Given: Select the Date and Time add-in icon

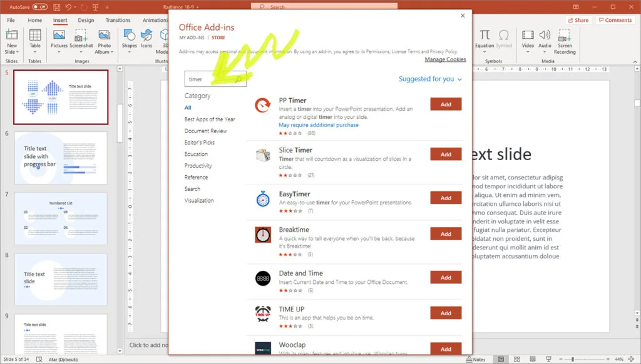Looking at the screenshot, I should (x=263, y=278).
